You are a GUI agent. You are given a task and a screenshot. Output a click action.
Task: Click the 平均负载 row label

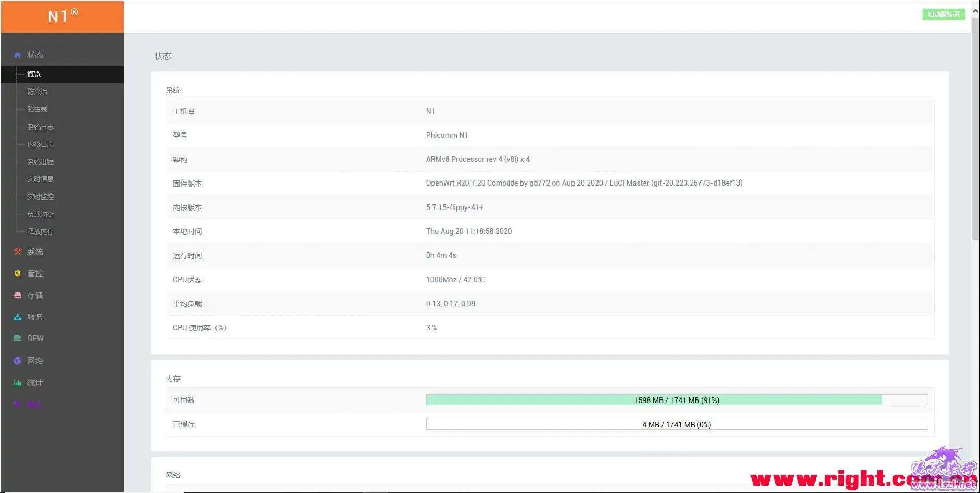[x=187, y=304]
